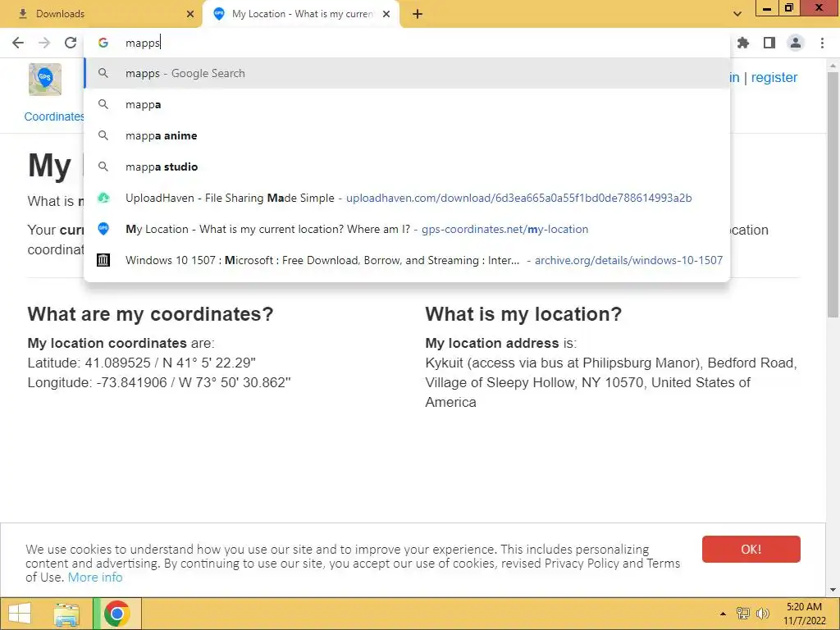Open the Chrome profile avatar
The height and width of the screenshot is (630, 840).
click(796, 43)
